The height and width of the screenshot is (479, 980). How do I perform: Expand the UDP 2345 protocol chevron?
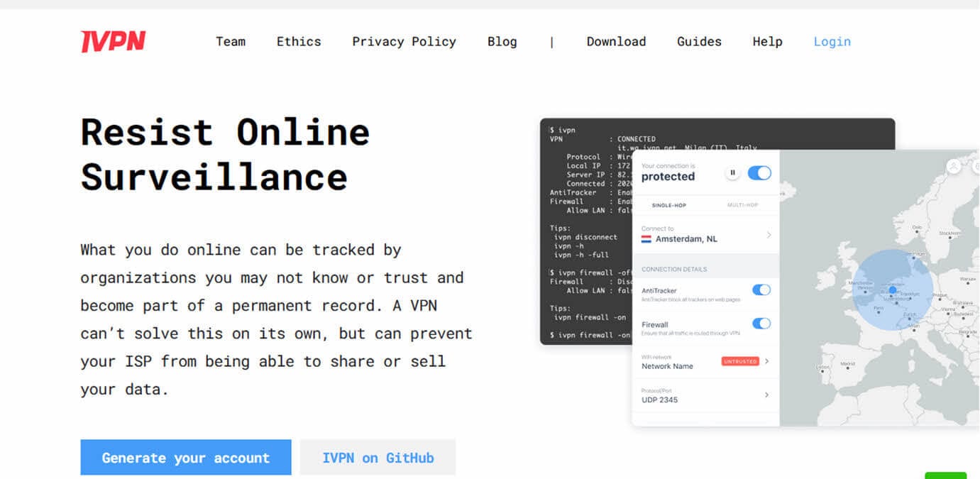[767, 395]
